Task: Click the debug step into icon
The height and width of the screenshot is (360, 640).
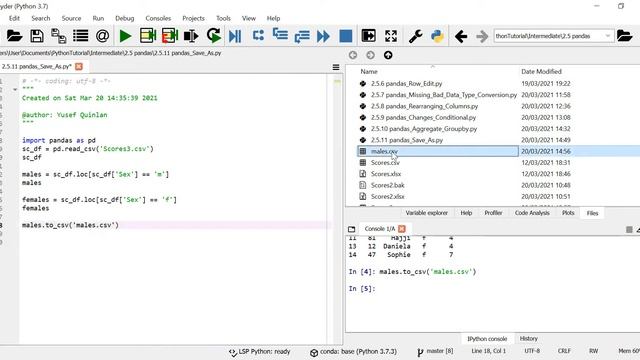Action: 280,36
